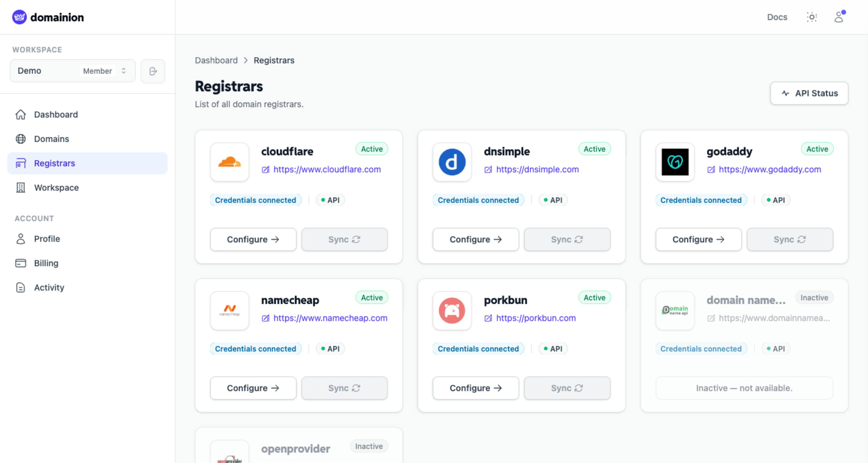Click the external-link icon beside cloudflare URL
Image resolution: width=868 pixels, height=463 pixels.
coord(266,169)
